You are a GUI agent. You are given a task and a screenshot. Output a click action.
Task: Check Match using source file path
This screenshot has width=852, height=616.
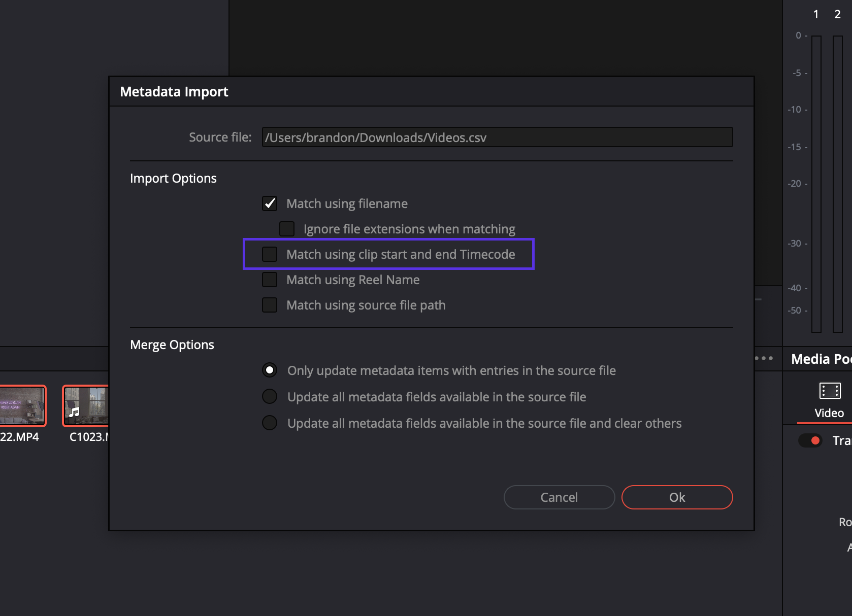(270, 305)
